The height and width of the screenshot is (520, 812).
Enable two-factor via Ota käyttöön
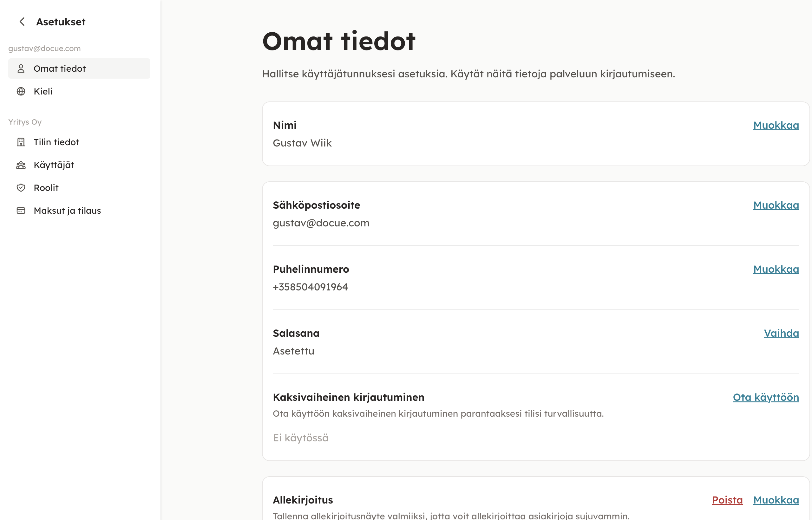(766, 397)
